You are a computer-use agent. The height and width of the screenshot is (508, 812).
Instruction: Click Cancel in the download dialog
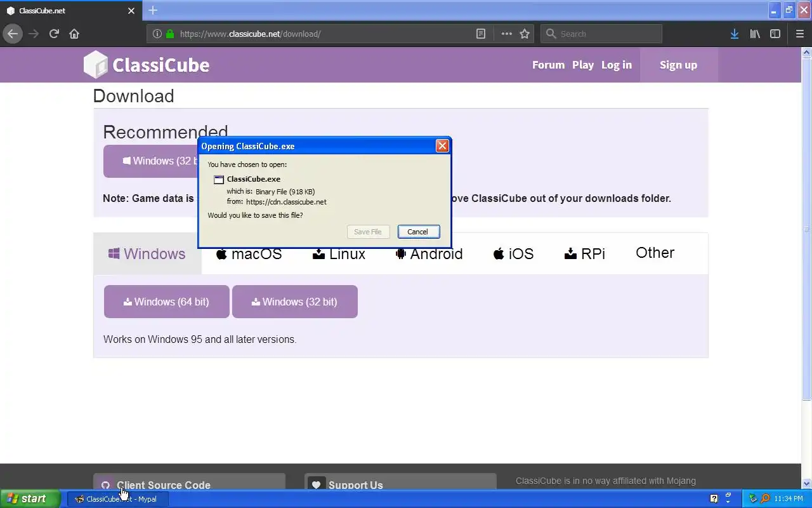click(x=418, y=232)
